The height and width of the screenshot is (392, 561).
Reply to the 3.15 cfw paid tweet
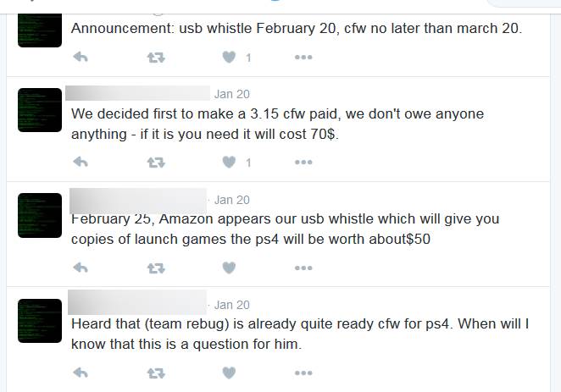coord(81,162)
